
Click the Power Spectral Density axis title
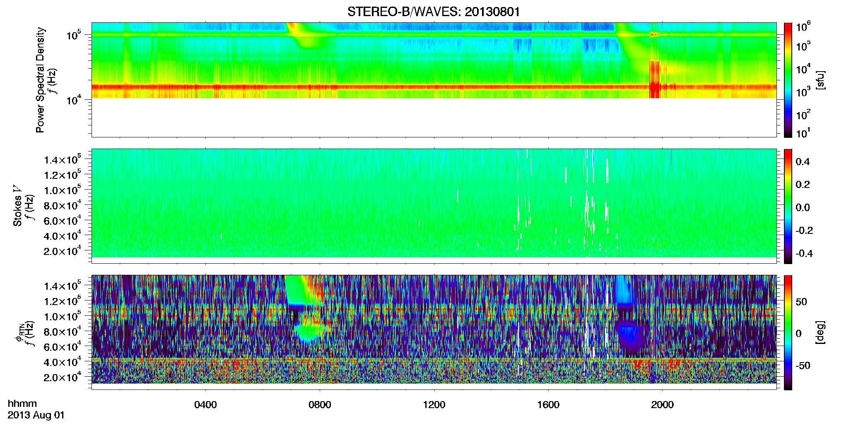click(x=40, y=80)
